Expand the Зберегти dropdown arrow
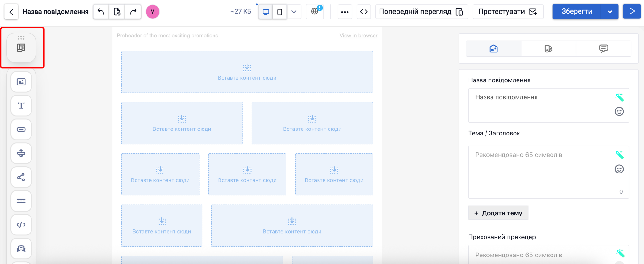The image size is (644, 264). point(610,12)
